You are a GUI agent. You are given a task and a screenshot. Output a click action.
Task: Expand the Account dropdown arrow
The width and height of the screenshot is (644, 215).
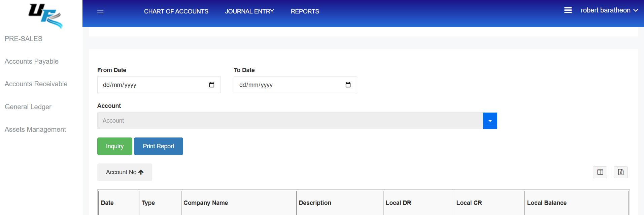pos(490,121)
